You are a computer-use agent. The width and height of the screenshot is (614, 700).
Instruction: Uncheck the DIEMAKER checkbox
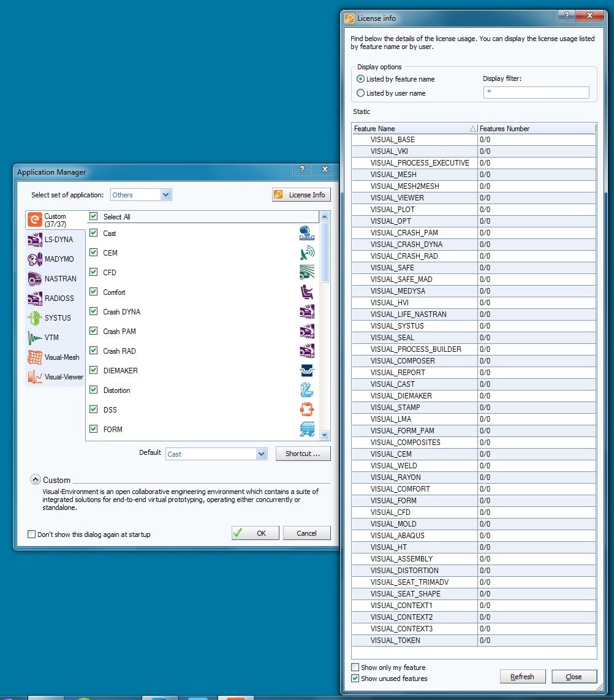click(x=93, y=371)
